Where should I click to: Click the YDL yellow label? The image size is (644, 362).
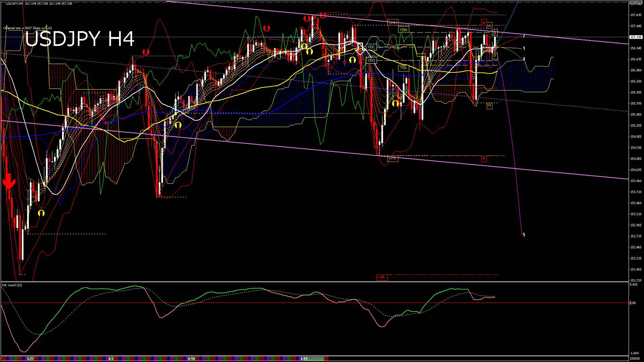click(403, 68)
